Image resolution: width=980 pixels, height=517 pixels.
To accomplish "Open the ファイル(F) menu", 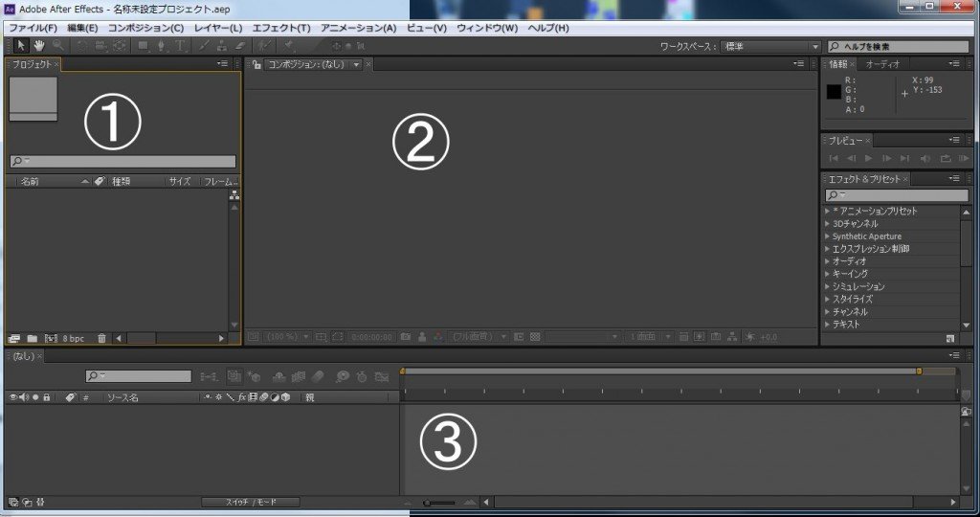I will point(33,28).
